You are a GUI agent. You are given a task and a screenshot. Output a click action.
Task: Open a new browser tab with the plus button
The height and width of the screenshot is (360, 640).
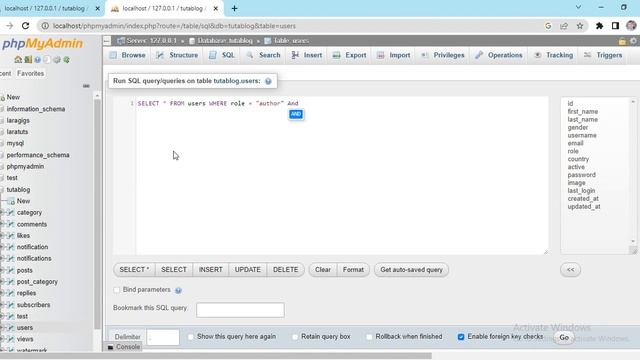click(x=234, y=8)
